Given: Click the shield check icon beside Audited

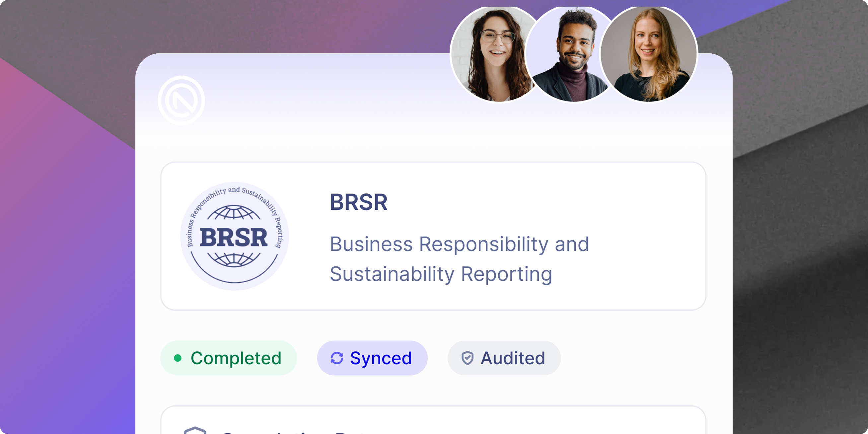Looking at the screenshot, I should 468,358.
